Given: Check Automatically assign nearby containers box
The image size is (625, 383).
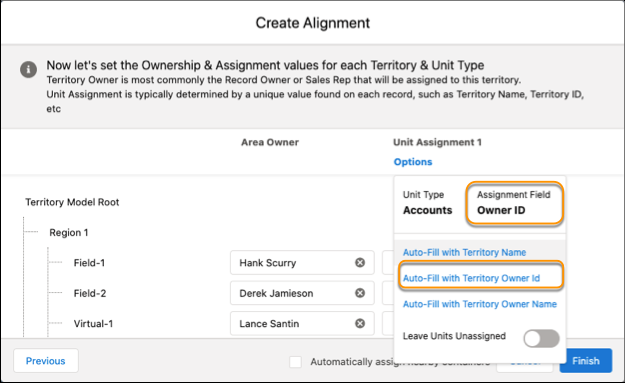Looking at the screenshot, I should tap(295, 362).
